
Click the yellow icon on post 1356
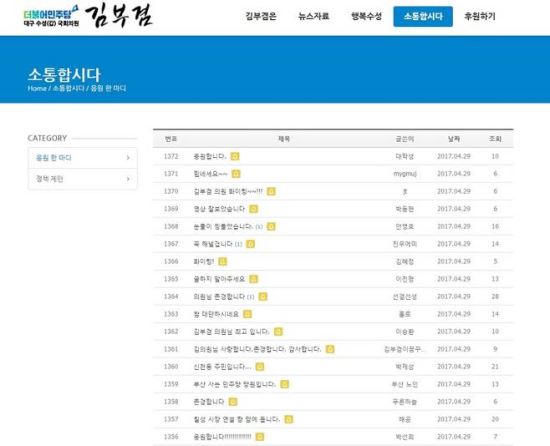(260, 437)
